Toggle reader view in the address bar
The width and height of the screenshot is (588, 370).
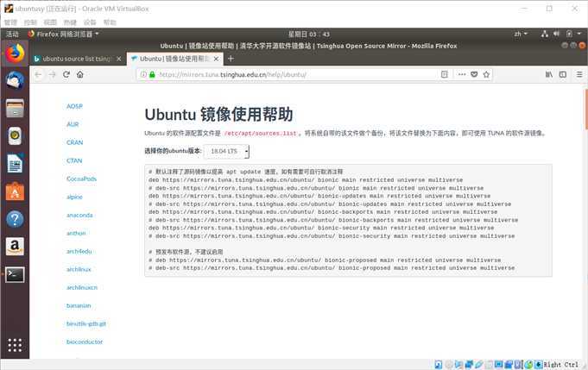click(445, 74)
